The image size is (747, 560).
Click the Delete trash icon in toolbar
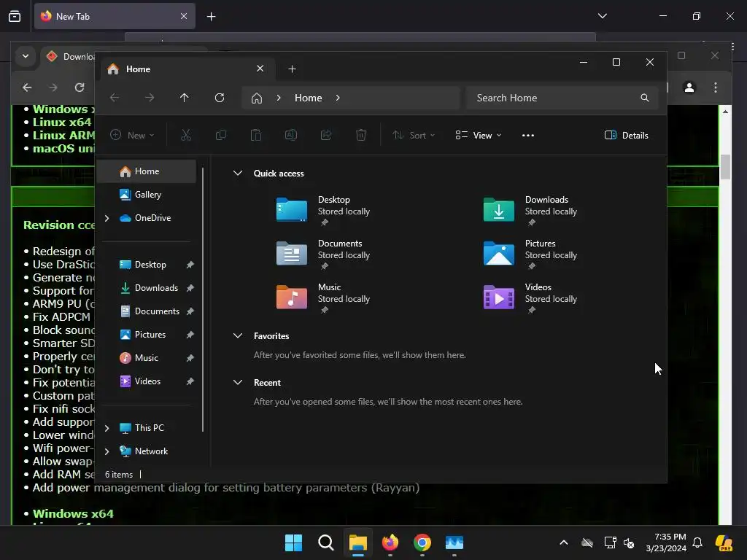coord(361,135)
